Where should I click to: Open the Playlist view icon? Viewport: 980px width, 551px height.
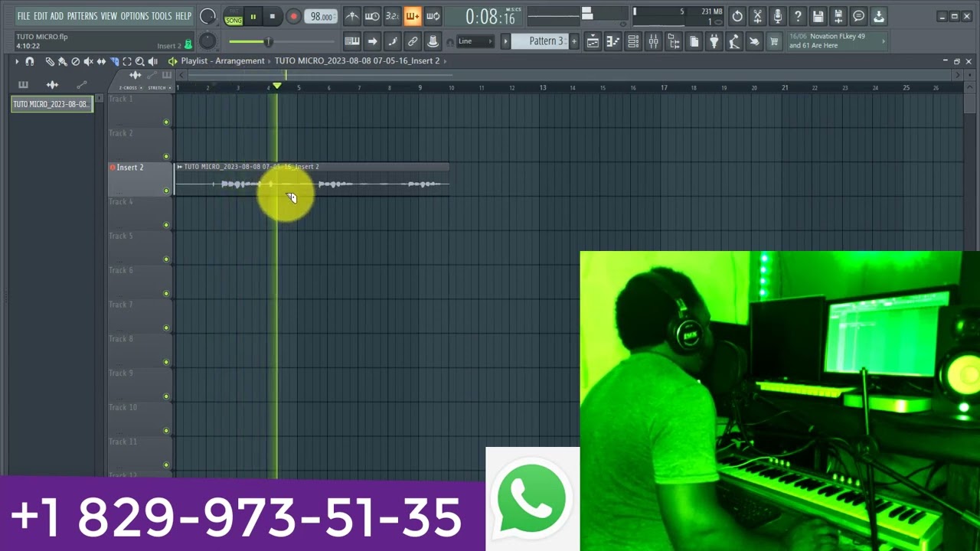click(x=593, y=41)
